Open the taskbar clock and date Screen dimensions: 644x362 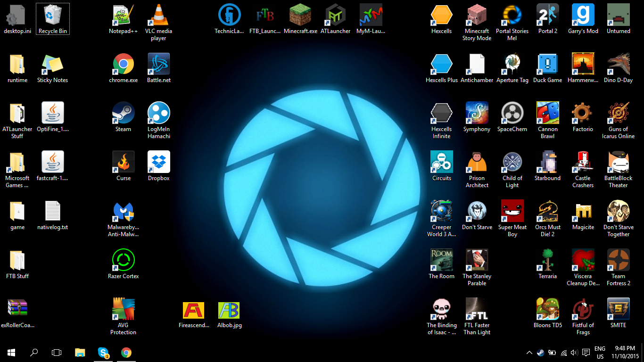tap(625, 353)
